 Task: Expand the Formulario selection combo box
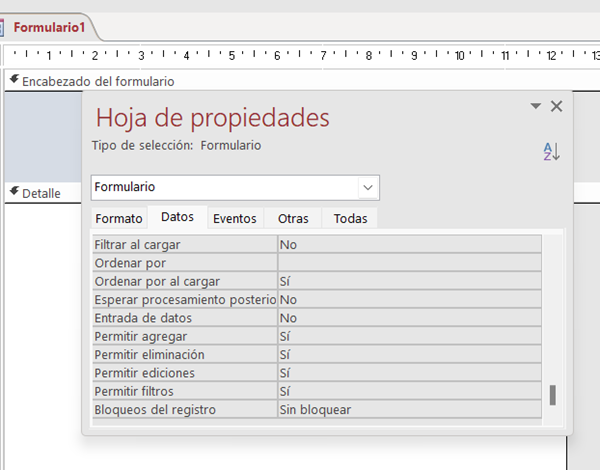coord(368,187)
